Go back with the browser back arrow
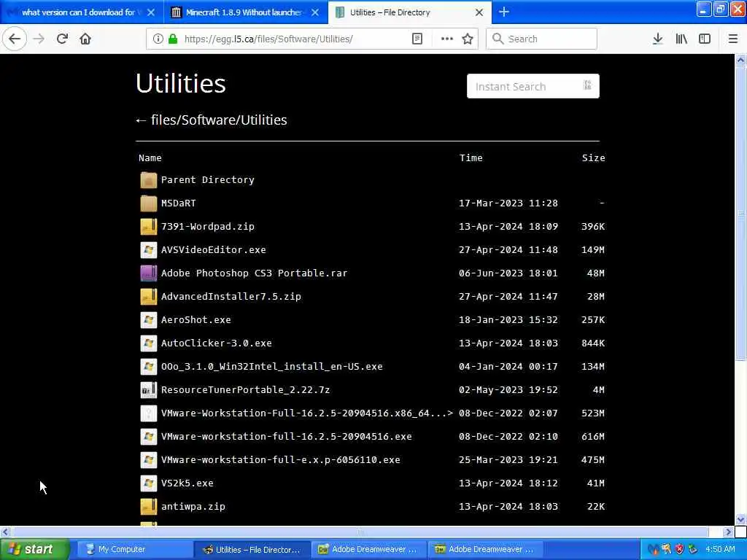 click(x=15, y=39)
